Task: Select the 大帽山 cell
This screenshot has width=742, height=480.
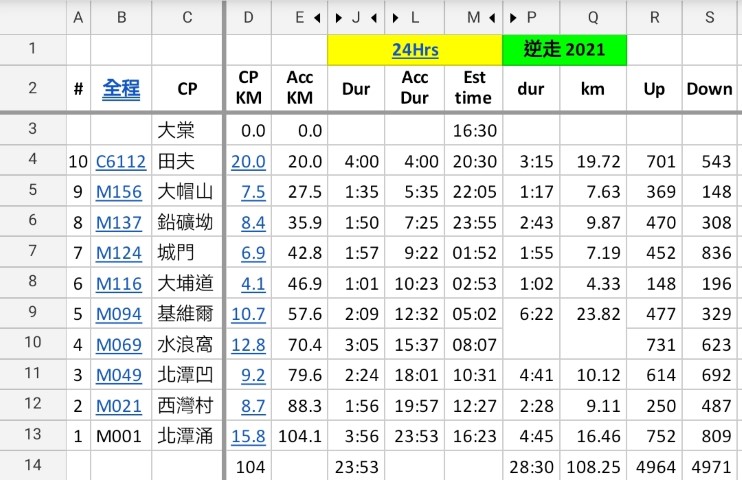Action: (187, 192)
